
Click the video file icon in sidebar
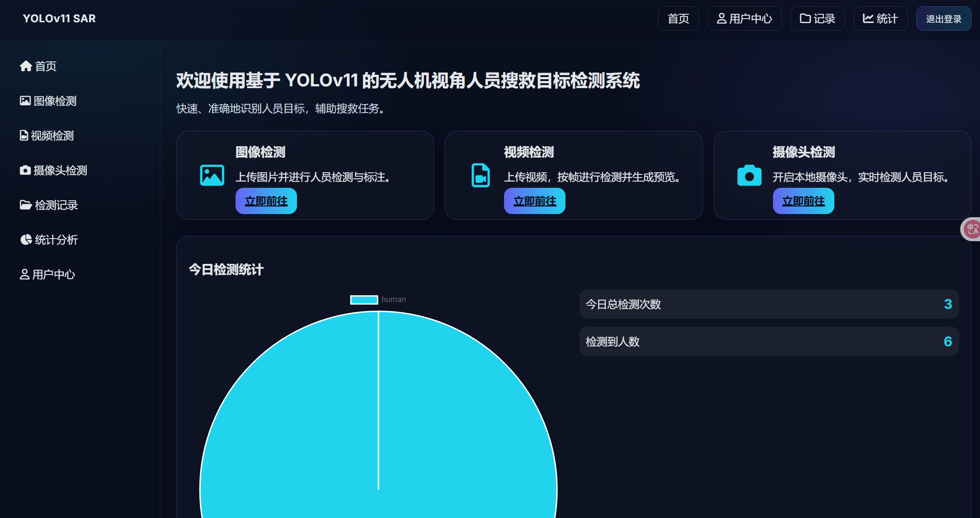click(24, 135)
